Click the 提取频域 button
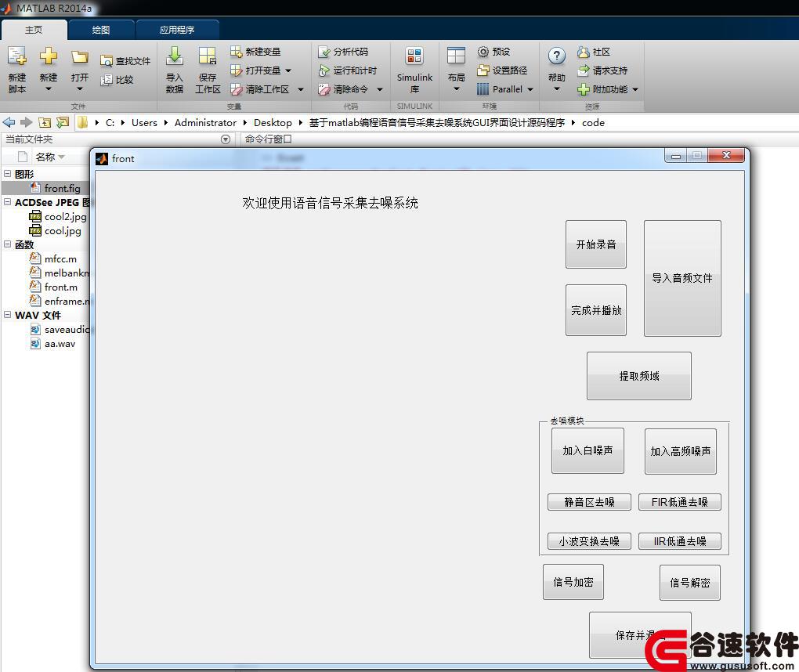The width and height of the screenshot is (799, 672). [639, 376]
